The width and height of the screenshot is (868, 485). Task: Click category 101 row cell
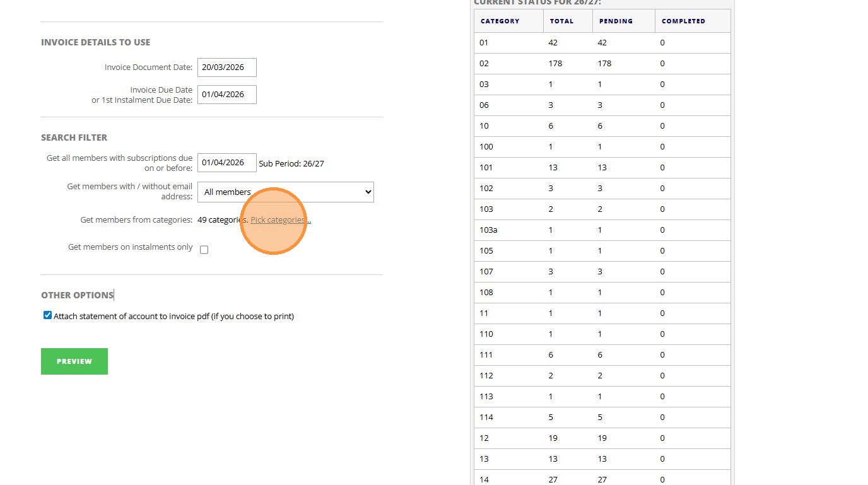pos(486,168)
